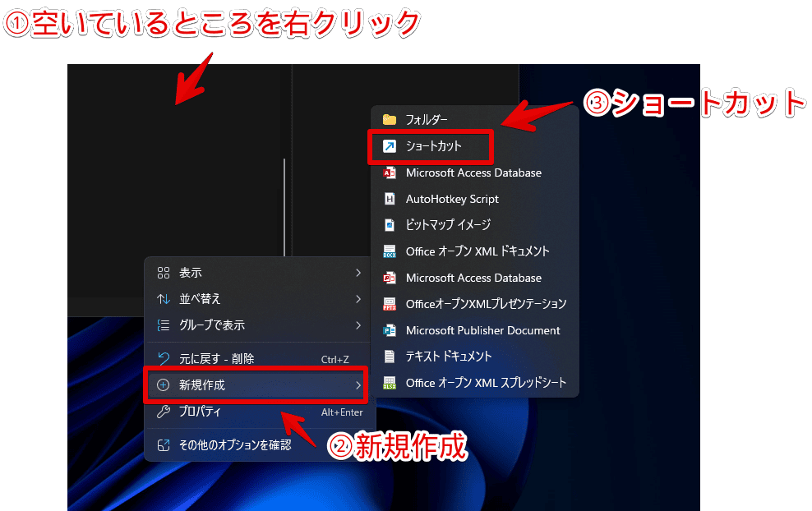Select ショートカット in new submenu
Viewport: 812px width, 511px height.
[475, 146]
